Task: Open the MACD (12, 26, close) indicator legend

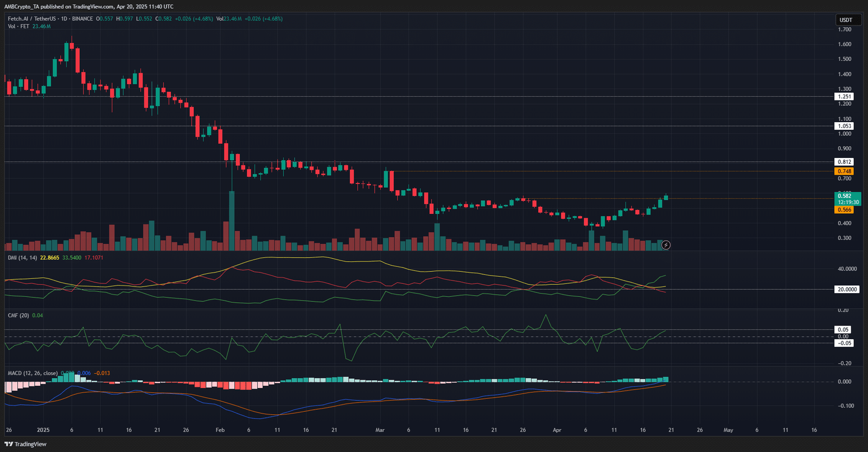Action: (x=33, y=373)
